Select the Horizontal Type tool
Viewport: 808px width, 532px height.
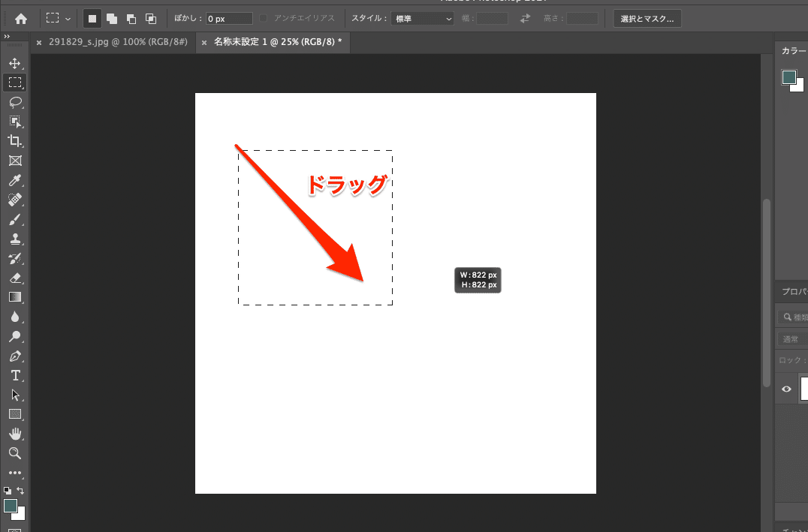pyautogui.click(x=15, y=375)
